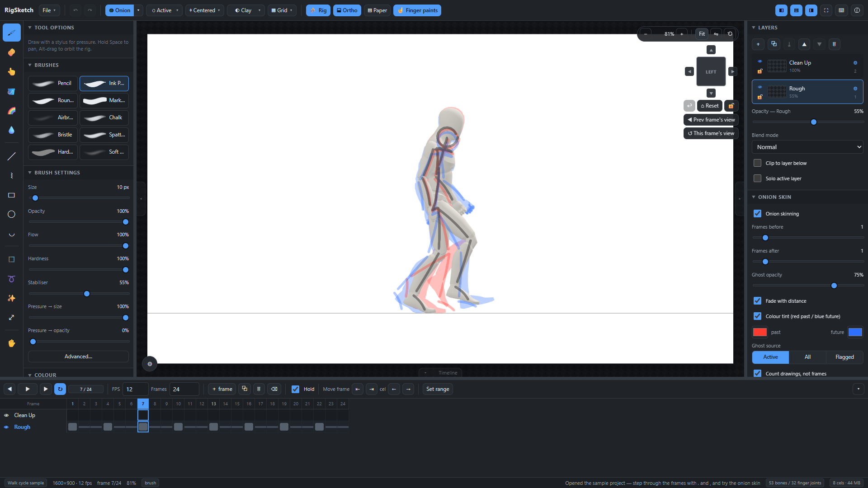Image resolution: width=868 pixels, height=488 pixels.
Task: Toggle Colour tint checkbox
Action: [758, 316]
